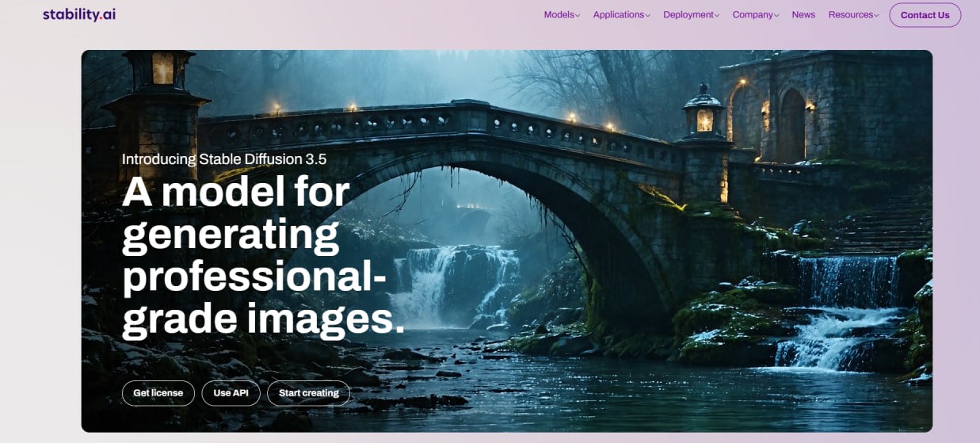Click the Contact Us button
Image resolution: width=980 pixels, height=443 pixels.
[925, 15]
